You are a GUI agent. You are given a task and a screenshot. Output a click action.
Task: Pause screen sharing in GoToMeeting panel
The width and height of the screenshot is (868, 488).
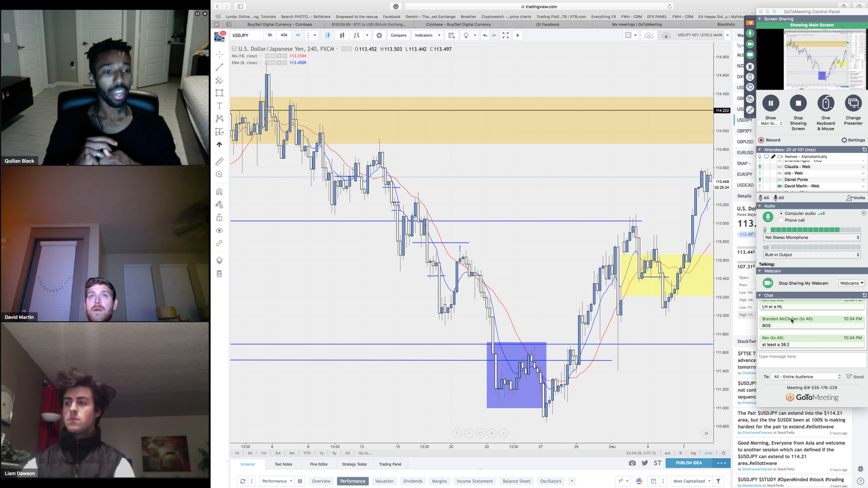point(771,103)
